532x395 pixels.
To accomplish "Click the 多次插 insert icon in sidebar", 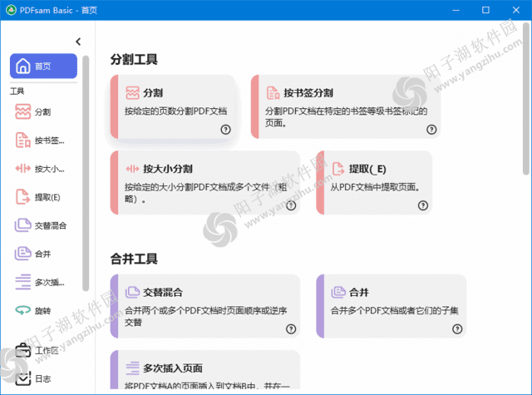I will coord(22,282).
